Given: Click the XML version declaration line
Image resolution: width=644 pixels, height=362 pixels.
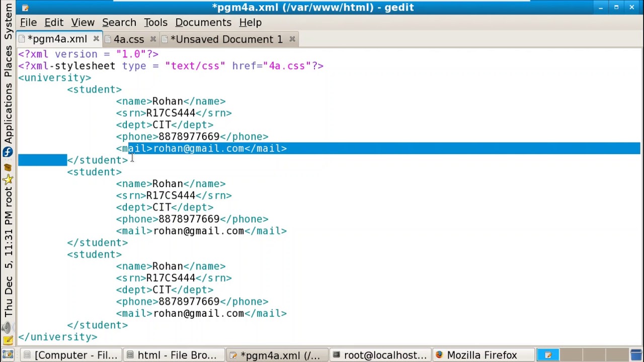Looking at the screenshot, I should tap(89, 54).
